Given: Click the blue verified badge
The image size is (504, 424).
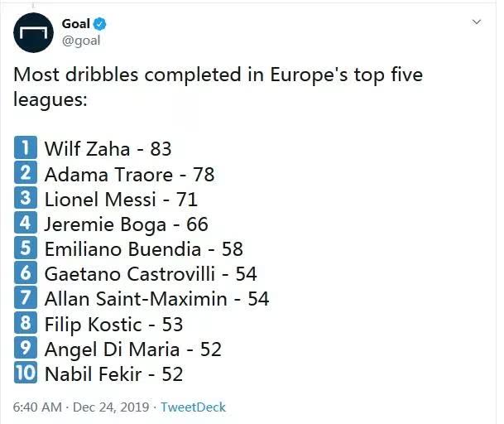Looking at the screenshot, I should point(99,24).
